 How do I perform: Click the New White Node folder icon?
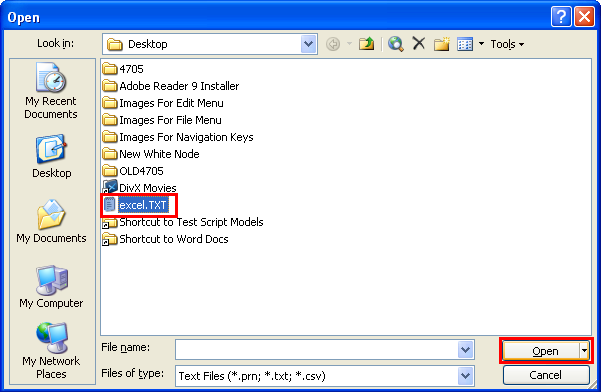110,154
